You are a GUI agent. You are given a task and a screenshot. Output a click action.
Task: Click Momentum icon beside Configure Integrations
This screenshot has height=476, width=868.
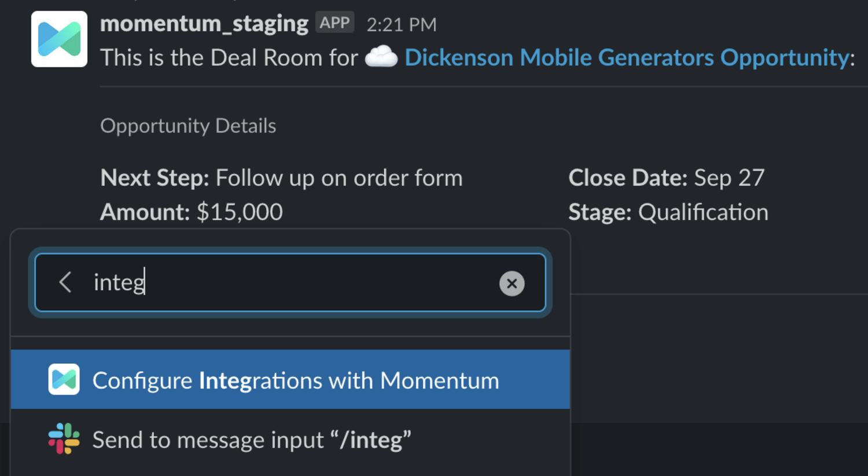(x=64, y=380)
